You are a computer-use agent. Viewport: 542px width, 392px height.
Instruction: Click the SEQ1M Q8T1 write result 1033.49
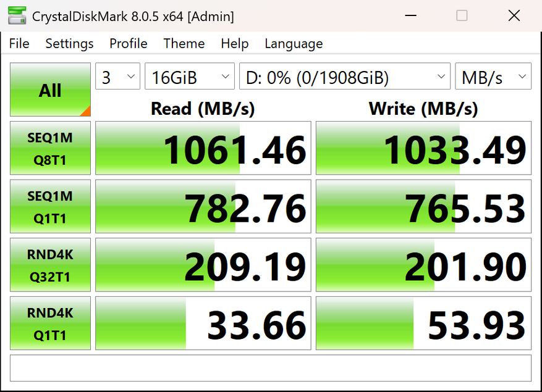pyautogui.click(x=423, y=148)
